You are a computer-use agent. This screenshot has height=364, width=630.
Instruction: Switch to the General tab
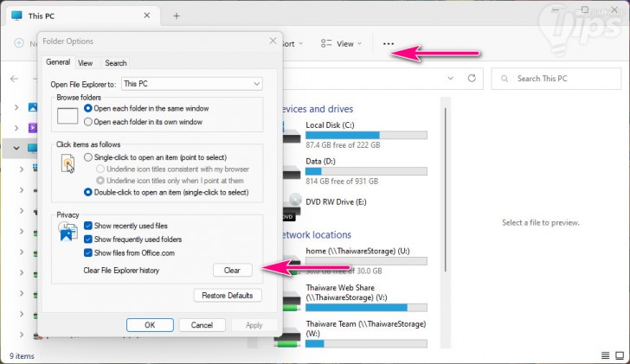58,62
